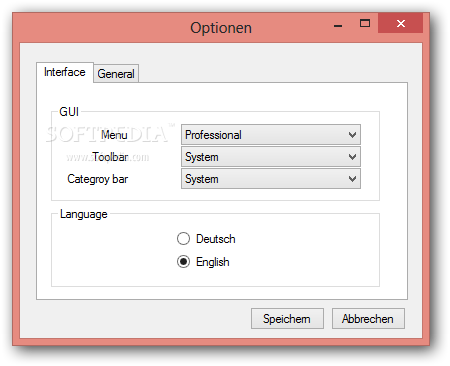The width and height of the screenshot is (450, 366).
Task: Minimize the Optionen window
Action: [338, 24]
